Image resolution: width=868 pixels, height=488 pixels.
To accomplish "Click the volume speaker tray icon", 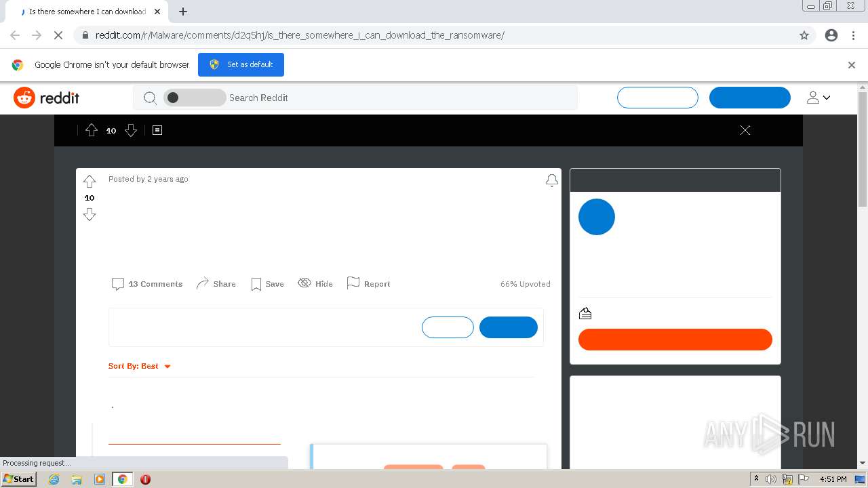I will click(771, 479).
